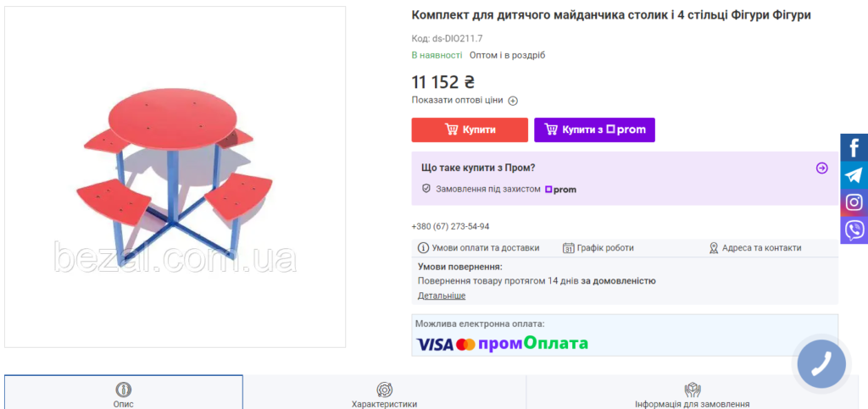Open Показати оптові ціни link

point(457,100)
